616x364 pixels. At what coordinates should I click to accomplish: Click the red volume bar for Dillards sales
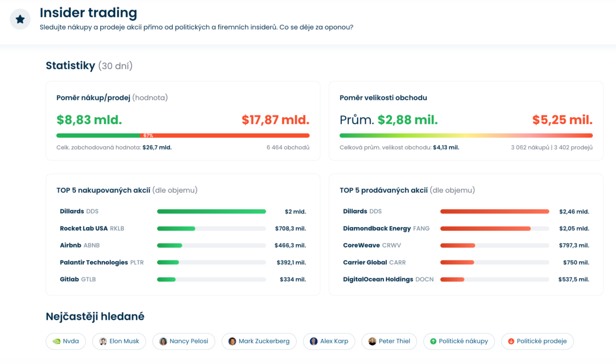coord(495,211)
